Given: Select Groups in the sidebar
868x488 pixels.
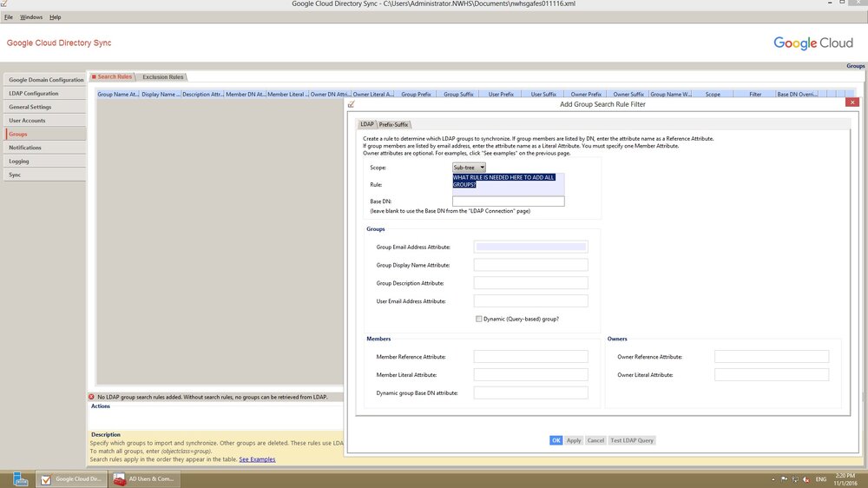Looking at the screenshot, I should point(45,134).
